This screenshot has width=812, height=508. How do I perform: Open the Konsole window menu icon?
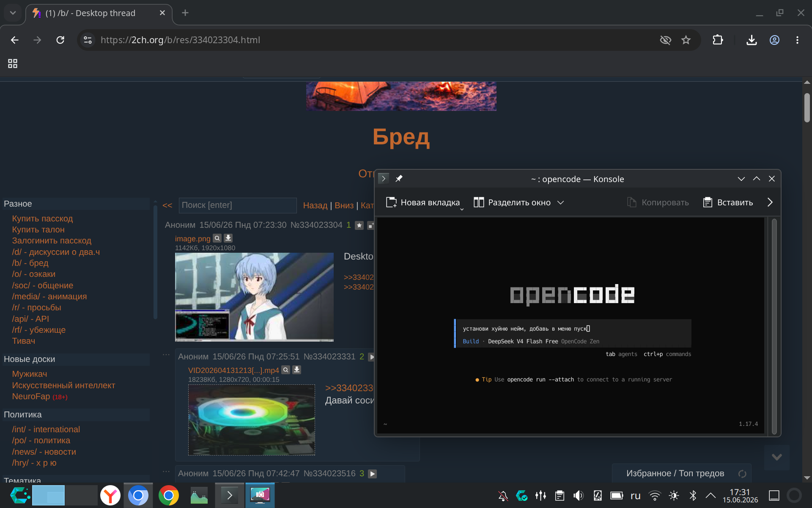point(384,179)
